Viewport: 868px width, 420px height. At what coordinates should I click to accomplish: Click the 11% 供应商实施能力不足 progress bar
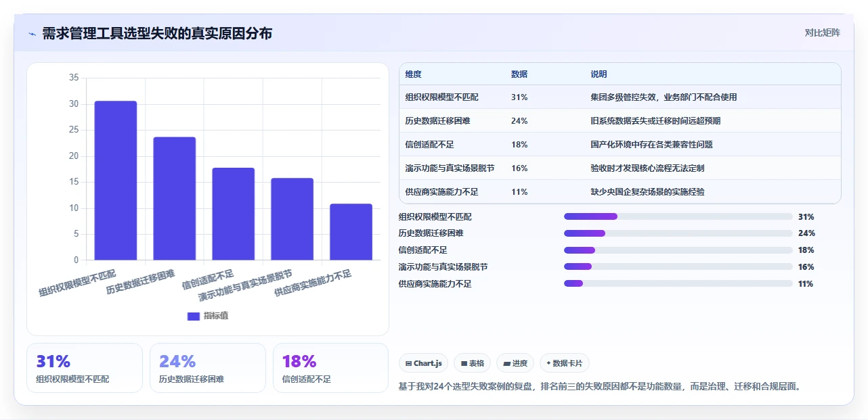coord(678,284)
